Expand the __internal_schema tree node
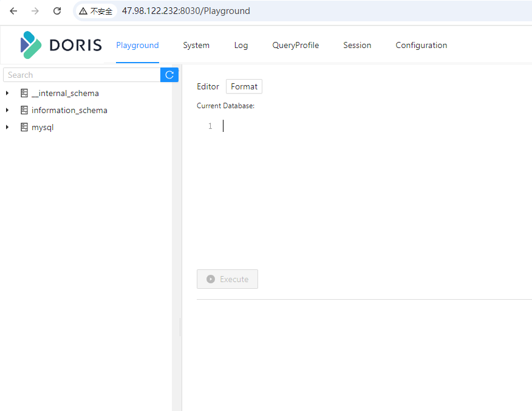 tap(7, 93)
